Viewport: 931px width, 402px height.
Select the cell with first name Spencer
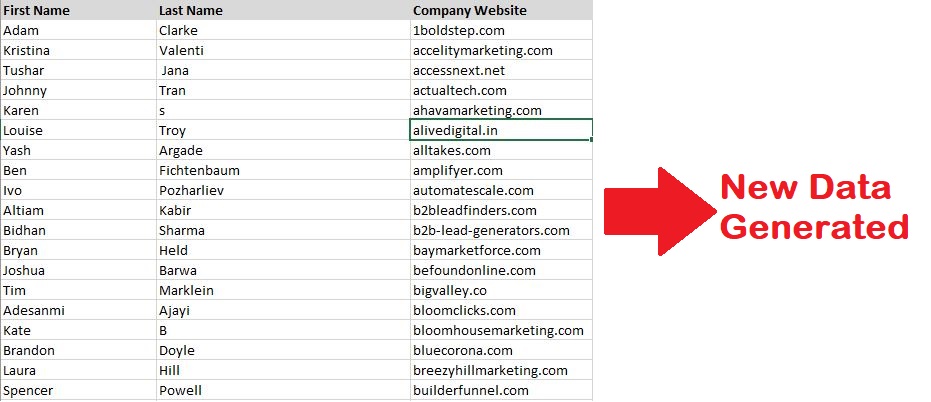78,391
